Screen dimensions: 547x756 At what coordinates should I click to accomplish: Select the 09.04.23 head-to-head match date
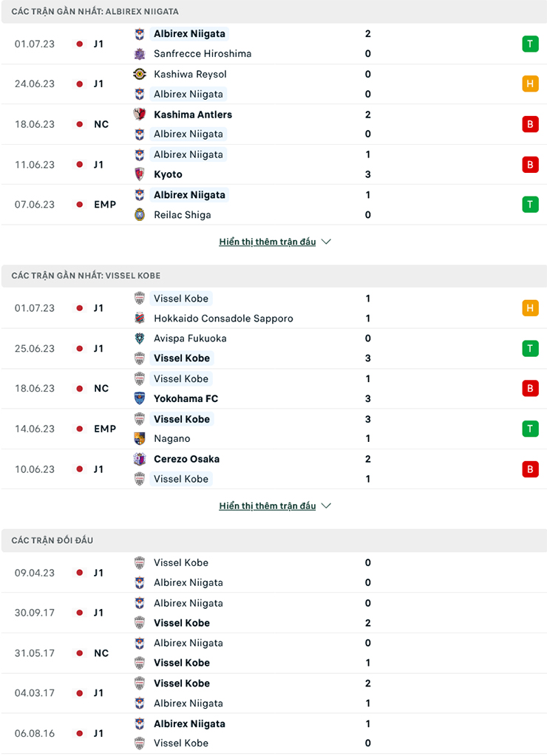pyautogui.click(x=35, y=573)
